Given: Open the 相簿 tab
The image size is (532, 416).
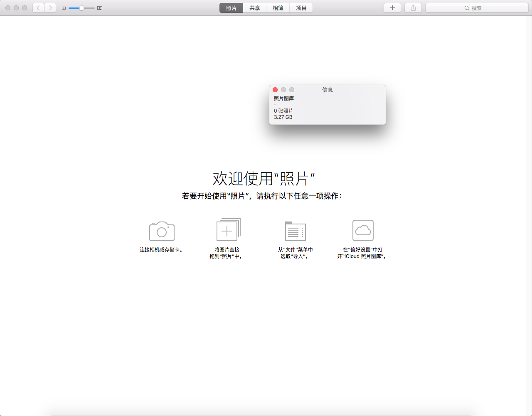Looking at the screenshot, I should (x=278, y=8).
